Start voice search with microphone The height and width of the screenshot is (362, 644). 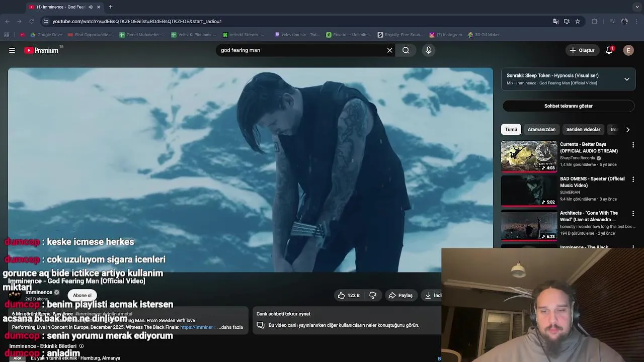[x=429, y=50]
